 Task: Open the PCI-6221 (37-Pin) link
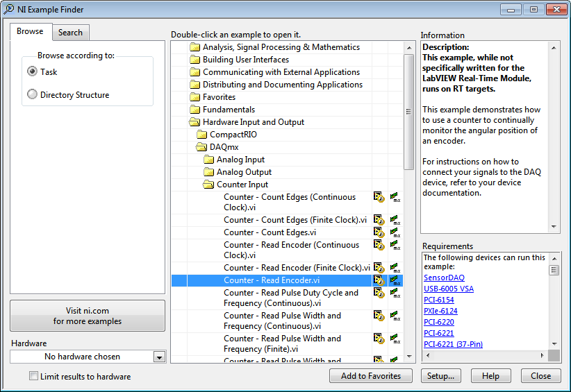pos(453,344)
